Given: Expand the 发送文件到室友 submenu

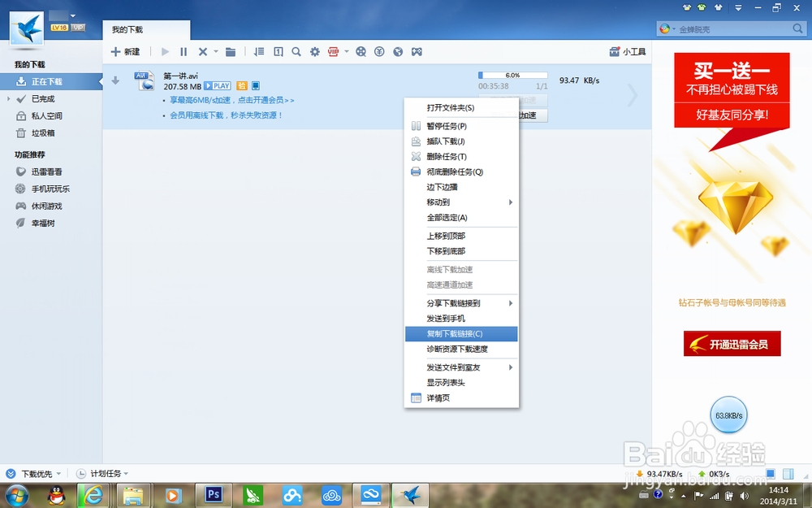Looking at the screenshot, I should (x=461, y=367).
